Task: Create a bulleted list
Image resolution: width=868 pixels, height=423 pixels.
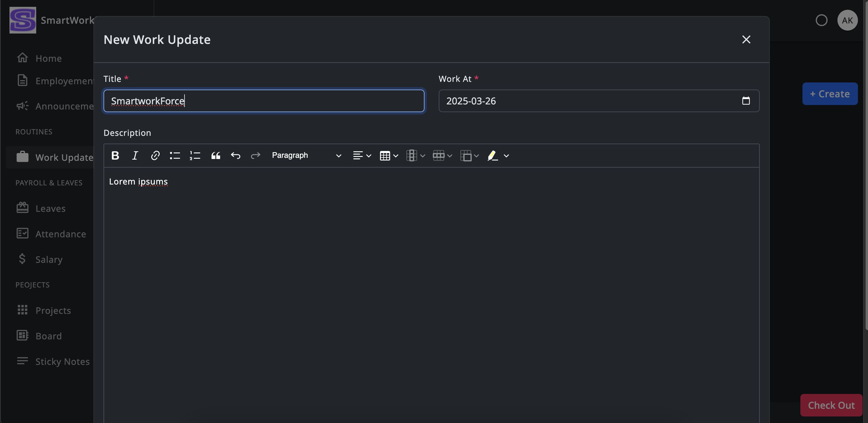Action: click(x=175, y=155)
